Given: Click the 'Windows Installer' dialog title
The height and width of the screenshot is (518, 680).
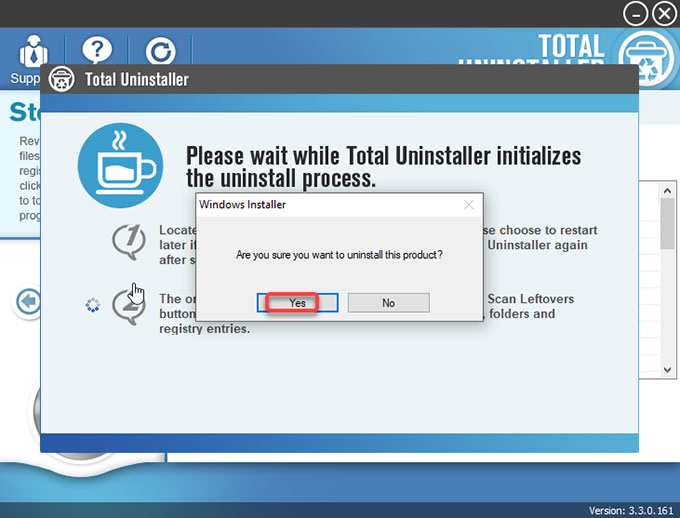Looking at the screenshot, I should (x=242, y=205).
